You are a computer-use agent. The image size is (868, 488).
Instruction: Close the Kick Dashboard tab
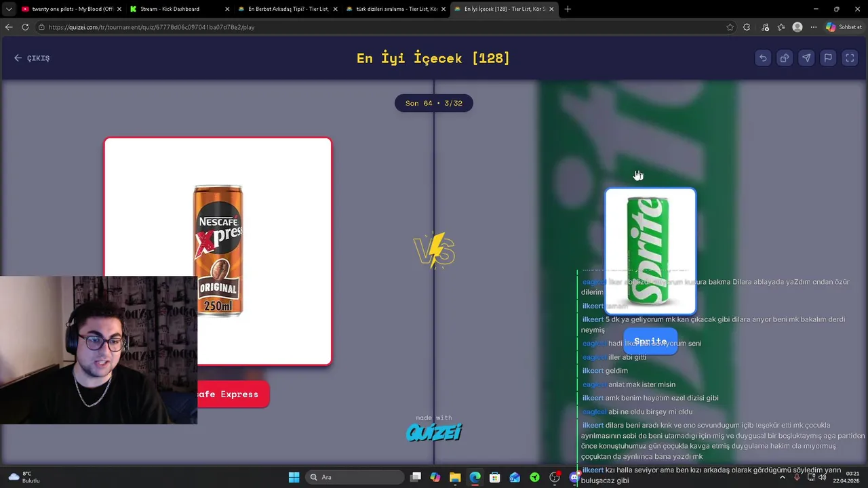[x=227, y=9]
